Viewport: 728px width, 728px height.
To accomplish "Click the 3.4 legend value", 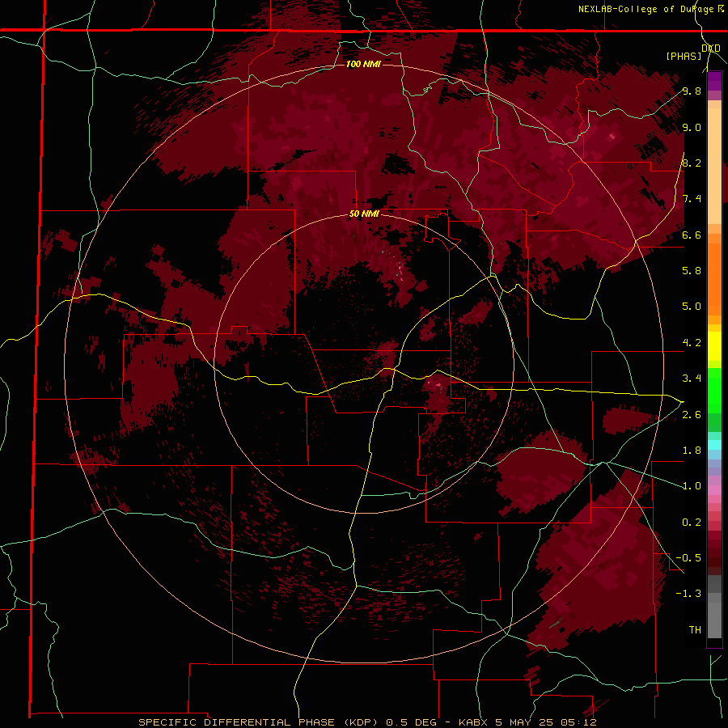I will click(692, 379).
